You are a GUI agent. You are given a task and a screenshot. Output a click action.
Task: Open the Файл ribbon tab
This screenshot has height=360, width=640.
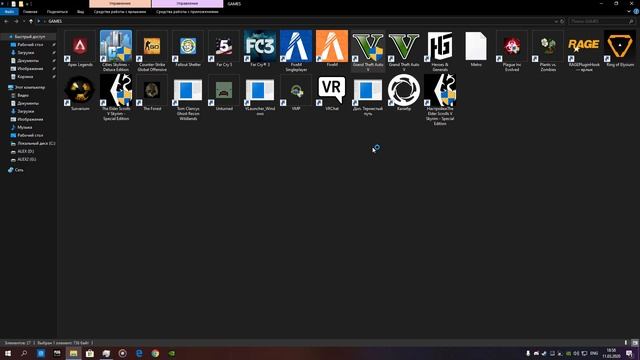[9, 12]
